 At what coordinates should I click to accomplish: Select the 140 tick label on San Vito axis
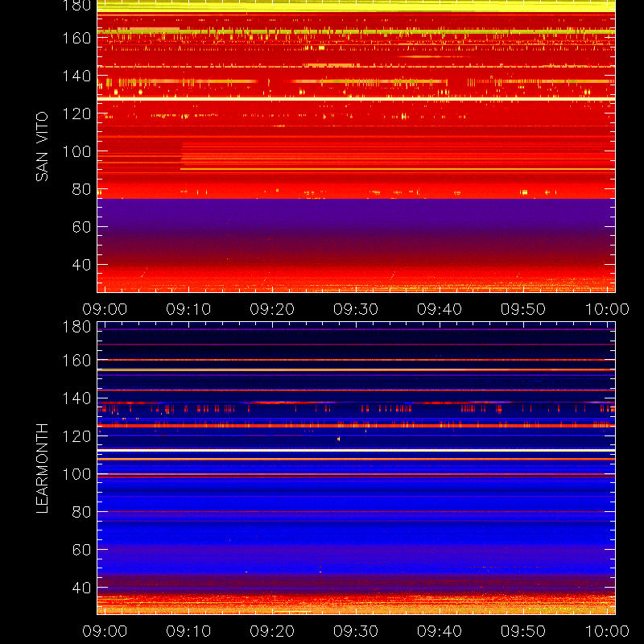pyautogui.click(x=76, y=76)
